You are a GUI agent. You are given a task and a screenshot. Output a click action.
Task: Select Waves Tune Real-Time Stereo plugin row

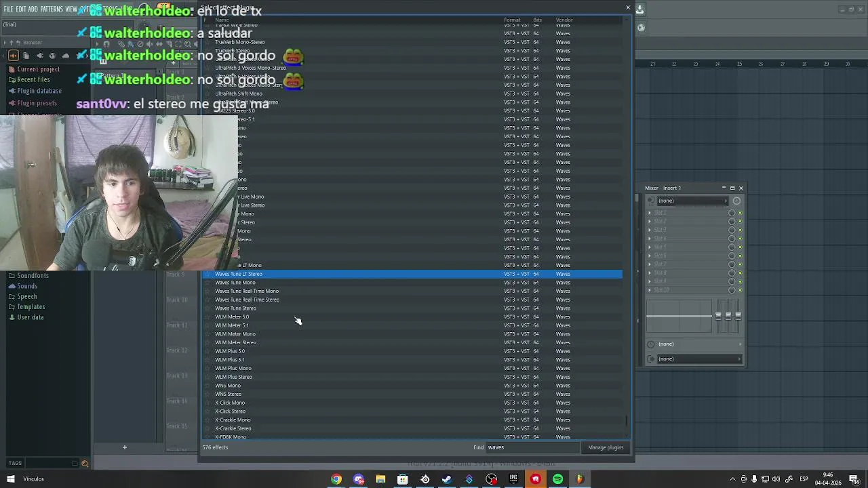[x=412, y=300]
